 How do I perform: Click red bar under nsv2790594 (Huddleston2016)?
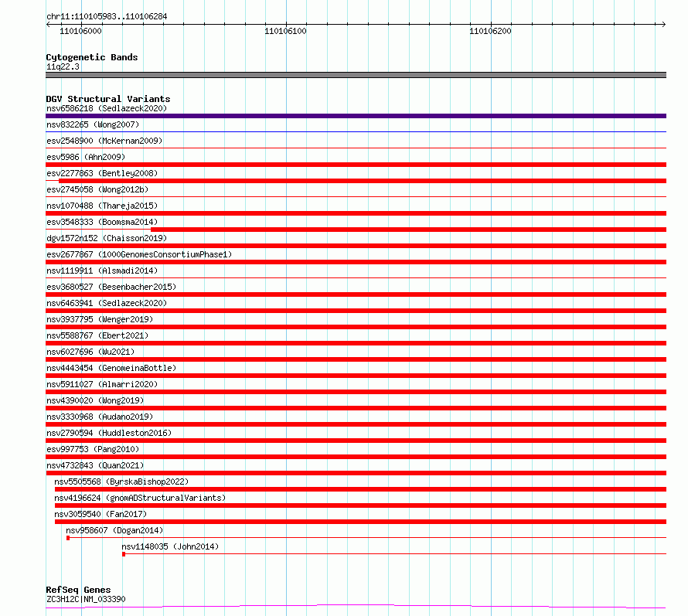tap(356, 441)
